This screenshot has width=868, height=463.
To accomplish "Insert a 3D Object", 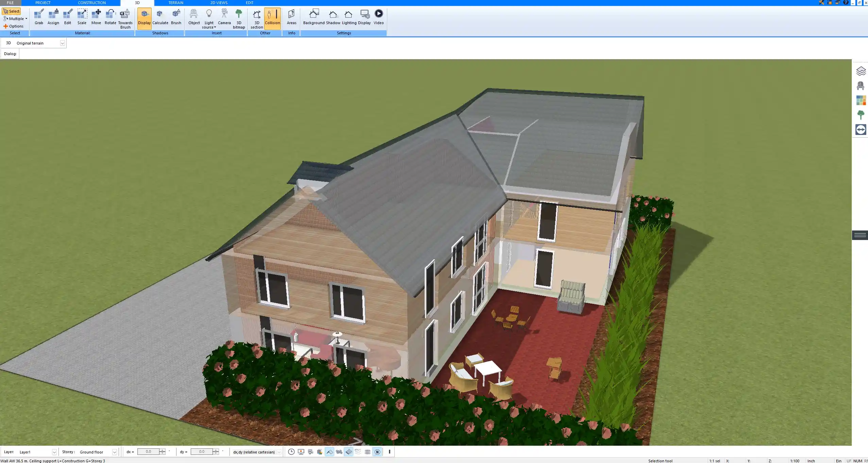I will pyautogui.click(x=194, y=17).
